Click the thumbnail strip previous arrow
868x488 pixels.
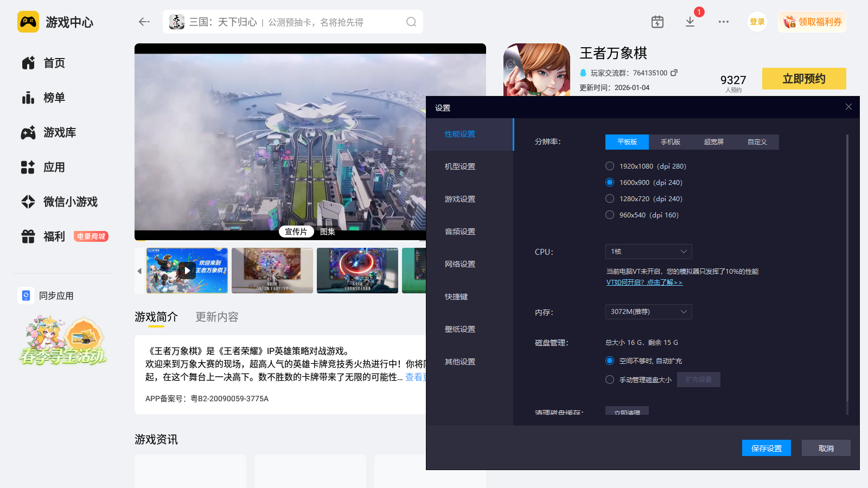pyautogui.click(x=139, y=271)
